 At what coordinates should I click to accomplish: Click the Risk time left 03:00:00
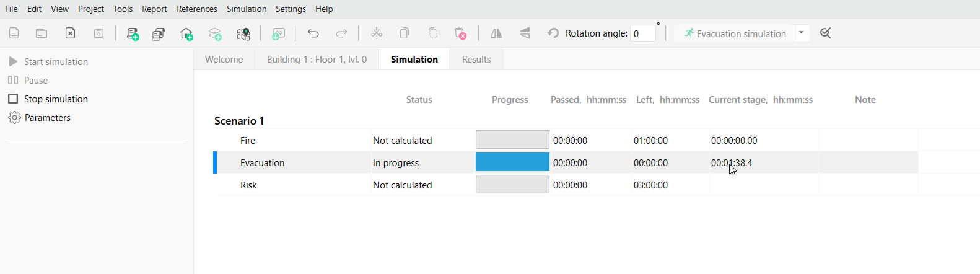click(650, 185)
